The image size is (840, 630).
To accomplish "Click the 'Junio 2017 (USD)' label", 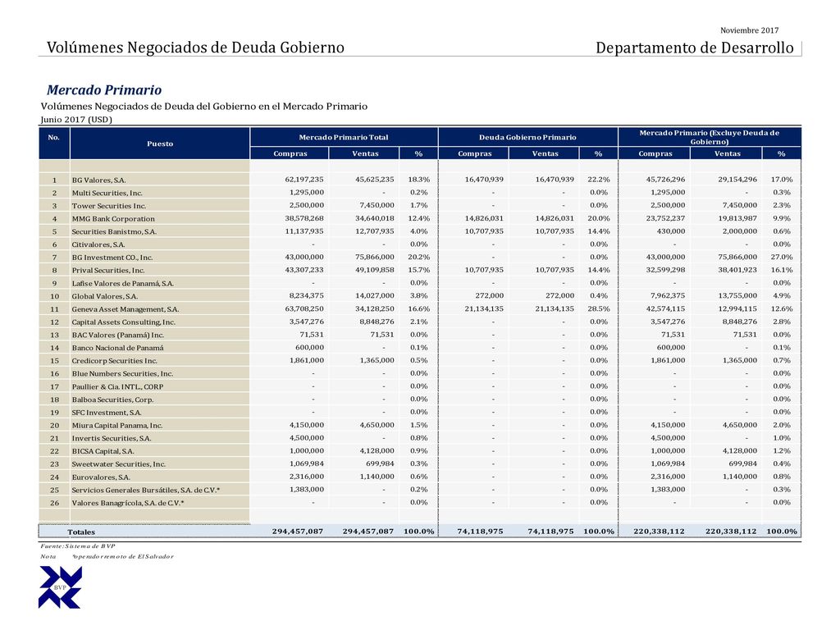I will click(x=76, y=120).
